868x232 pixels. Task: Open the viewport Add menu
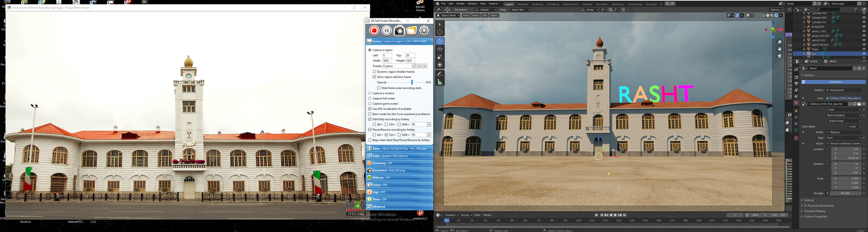coord(485,15)
